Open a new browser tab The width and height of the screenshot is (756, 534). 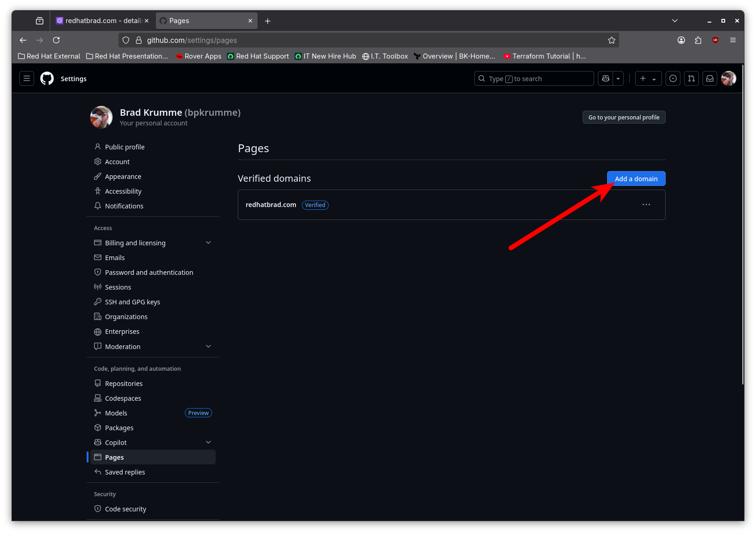pyautogui.click(x=268, y=21)
